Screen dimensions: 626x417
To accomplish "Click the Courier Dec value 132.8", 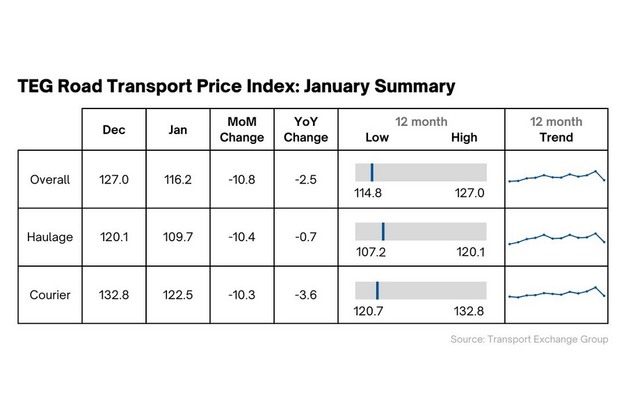I will pyautogui.click(x=114, y=295).
